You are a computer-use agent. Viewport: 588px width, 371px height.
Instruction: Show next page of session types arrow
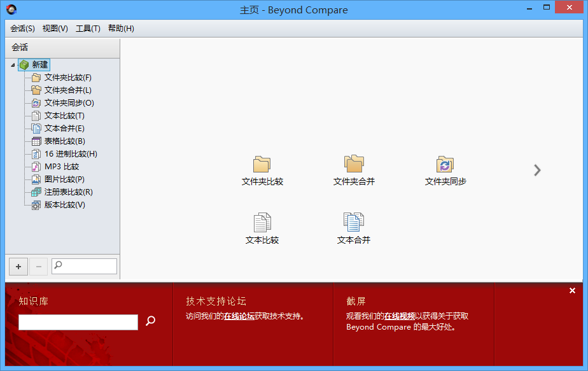coord(538,170)
